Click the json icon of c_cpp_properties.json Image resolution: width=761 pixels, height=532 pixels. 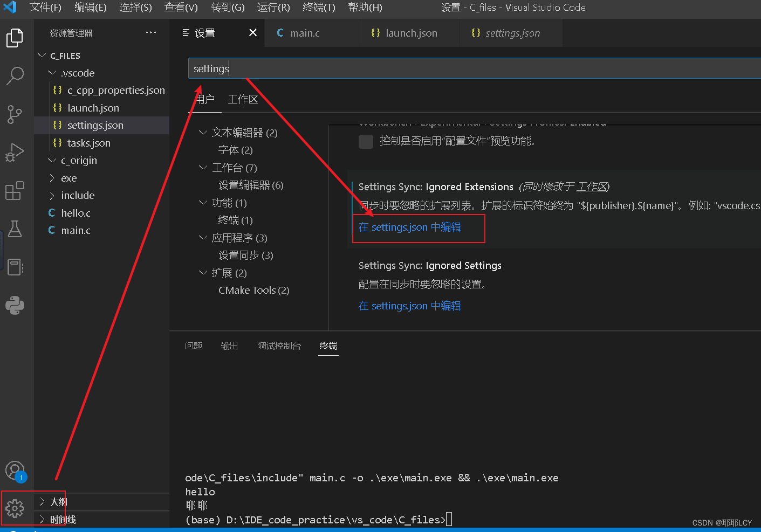[x=57, y=90]
